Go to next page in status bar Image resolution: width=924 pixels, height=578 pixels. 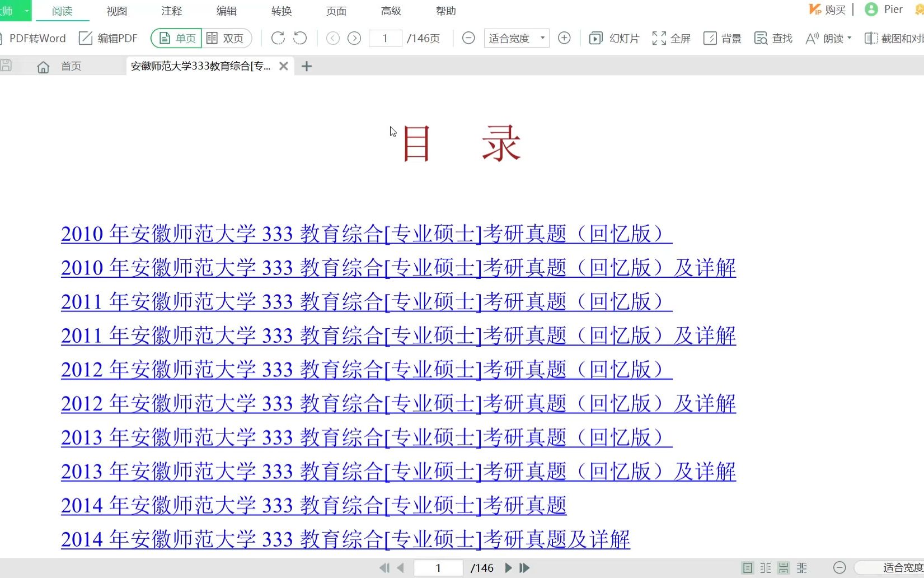pyautogui.click(x=508, y=568)
